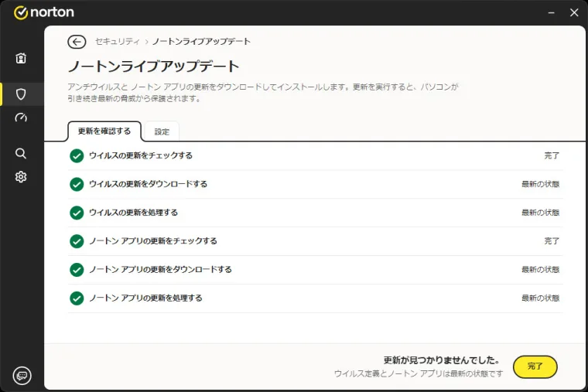Open the speedometer Performance sidebar icon
Screen dimensions: 588x392
(21, 118)
